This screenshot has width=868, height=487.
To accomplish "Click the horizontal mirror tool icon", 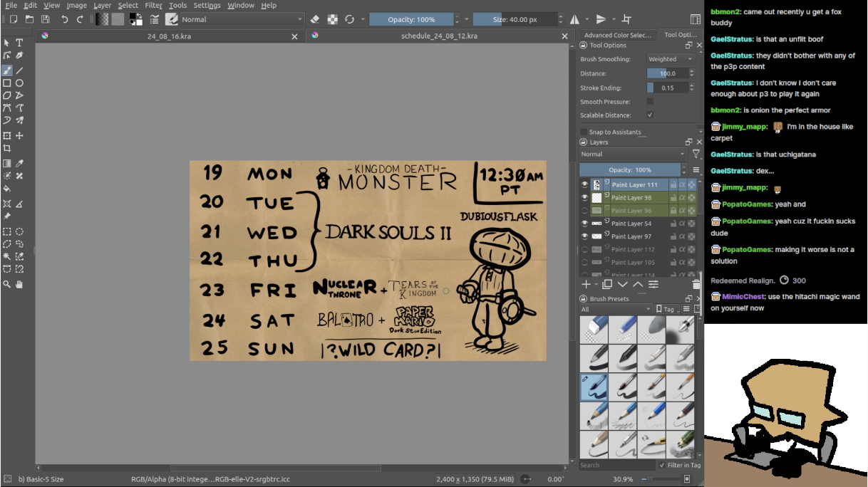I will 574,19.
